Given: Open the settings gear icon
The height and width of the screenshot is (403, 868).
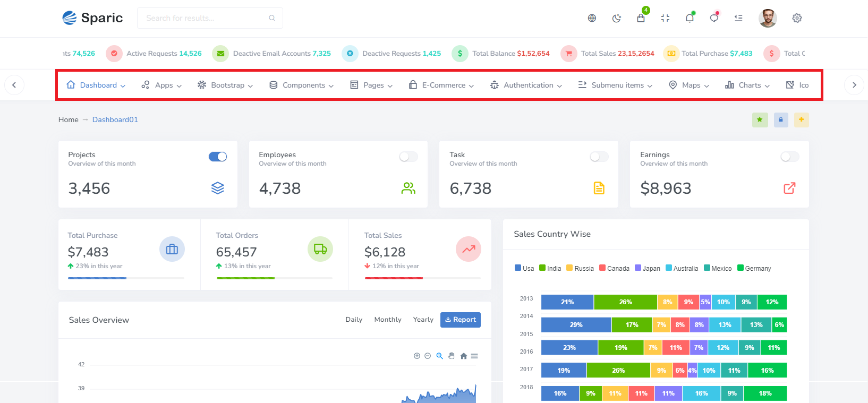Looking at the screenshot, I should pos(797,18).
